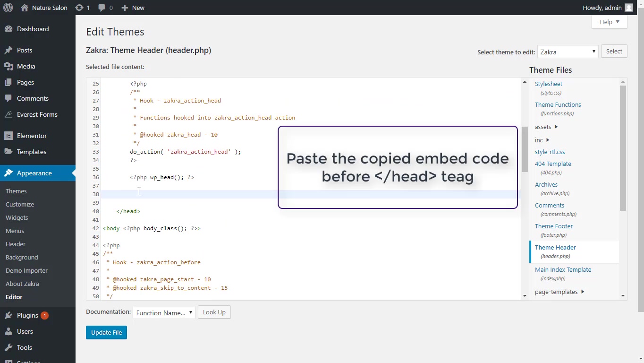Open the Documentation Function Name dropdown

(x=163, y=312)
